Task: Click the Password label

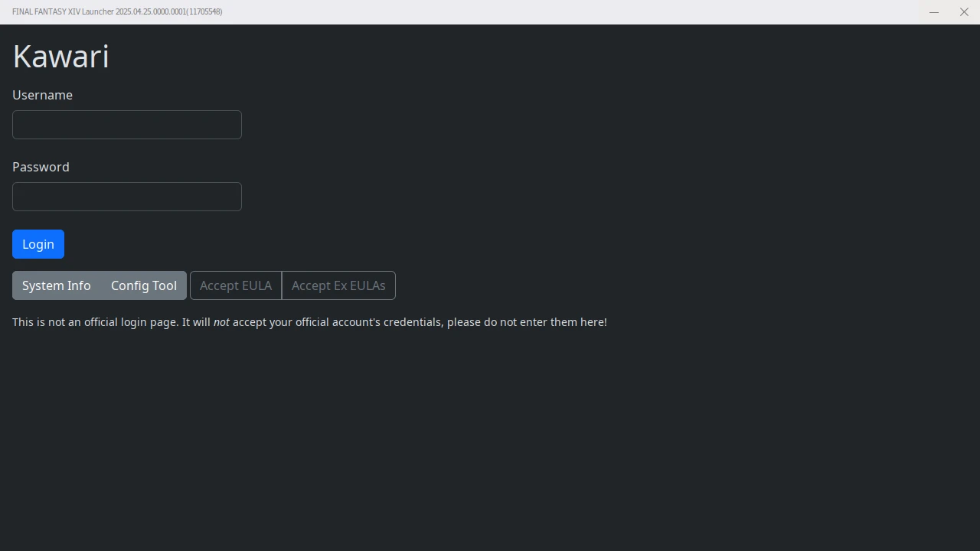Action: [x=41, y=167]
